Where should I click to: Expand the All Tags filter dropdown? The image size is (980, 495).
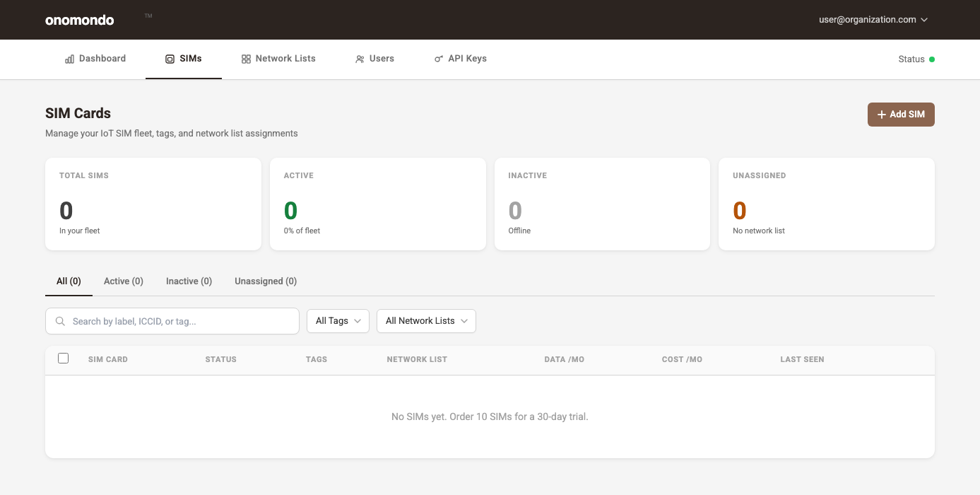click(338, 321)
